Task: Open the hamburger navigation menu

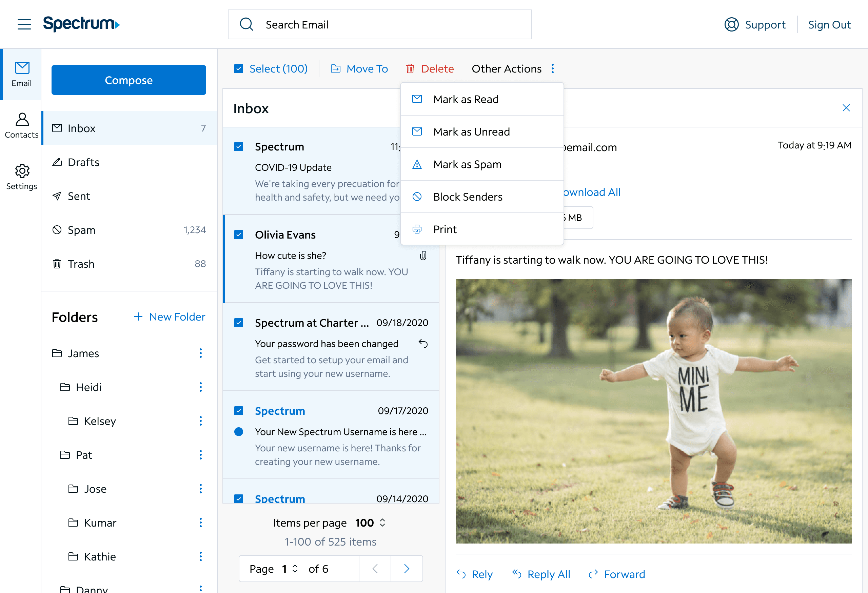Action: pyautogui.click(x=24, y=25)
